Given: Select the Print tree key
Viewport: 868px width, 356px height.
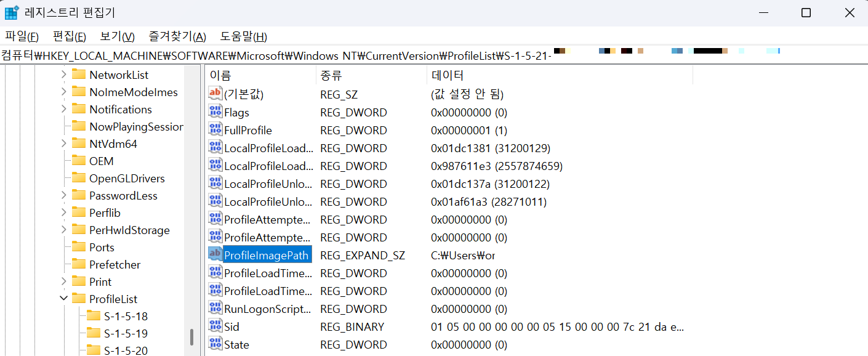Looking at the screenshot, I should (x=100, y=281).
